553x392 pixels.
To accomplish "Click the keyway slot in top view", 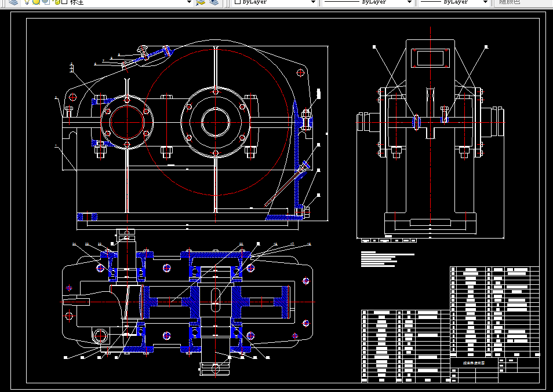I will tap(216, 300).
